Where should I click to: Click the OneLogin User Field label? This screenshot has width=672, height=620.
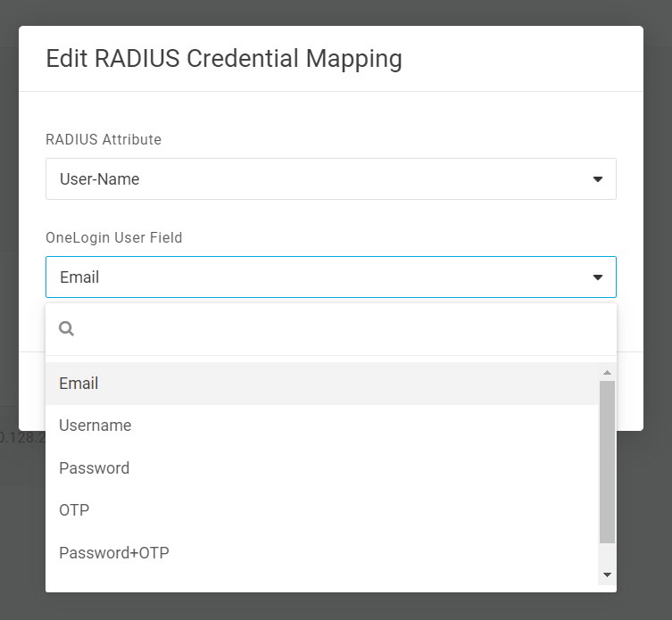coord(114,237)
